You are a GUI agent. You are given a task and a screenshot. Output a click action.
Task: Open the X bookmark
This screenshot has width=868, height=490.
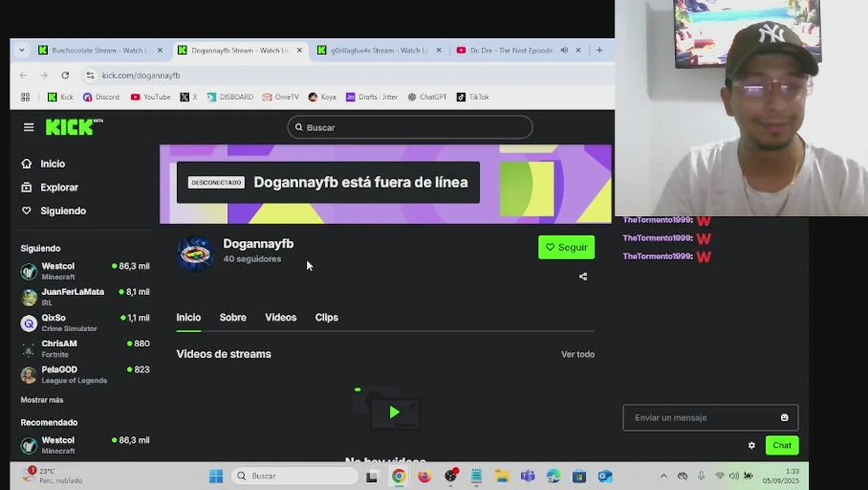pos(188,97)
